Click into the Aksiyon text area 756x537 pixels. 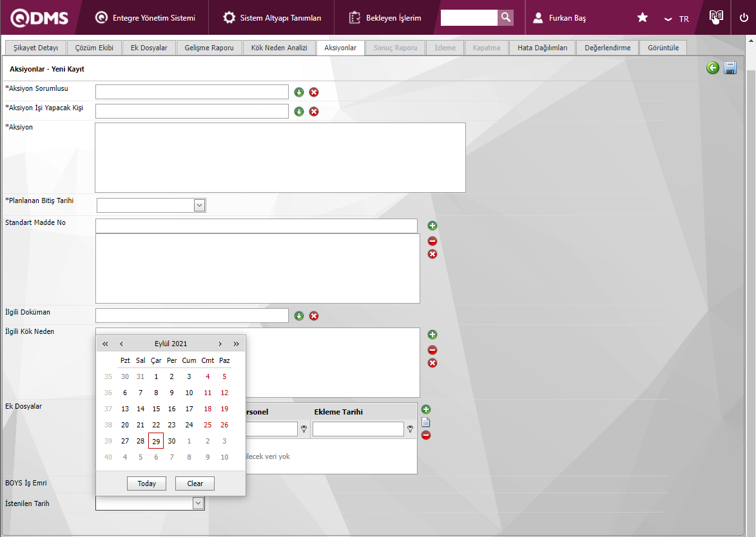click(x=280, y=157)
